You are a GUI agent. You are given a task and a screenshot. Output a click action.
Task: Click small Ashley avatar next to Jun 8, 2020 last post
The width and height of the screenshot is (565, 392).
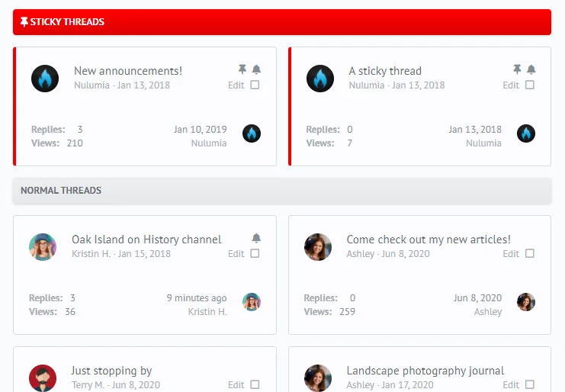coord(526,302)
